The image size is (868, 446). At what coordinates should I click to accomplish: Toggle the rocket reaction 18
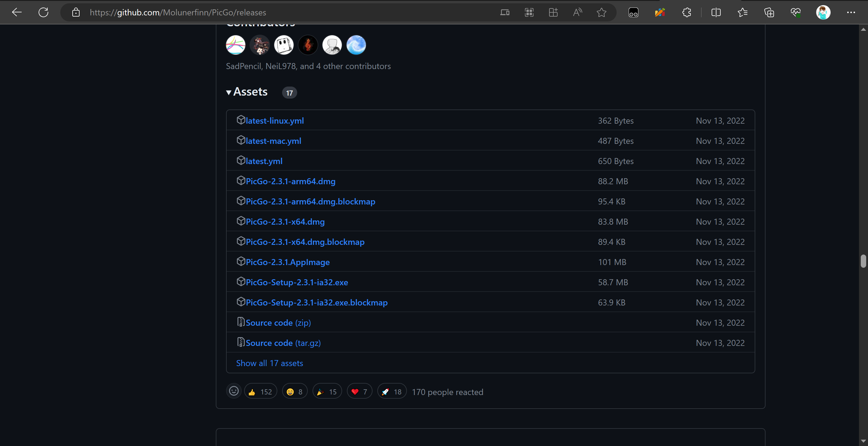tap(392, 392)
